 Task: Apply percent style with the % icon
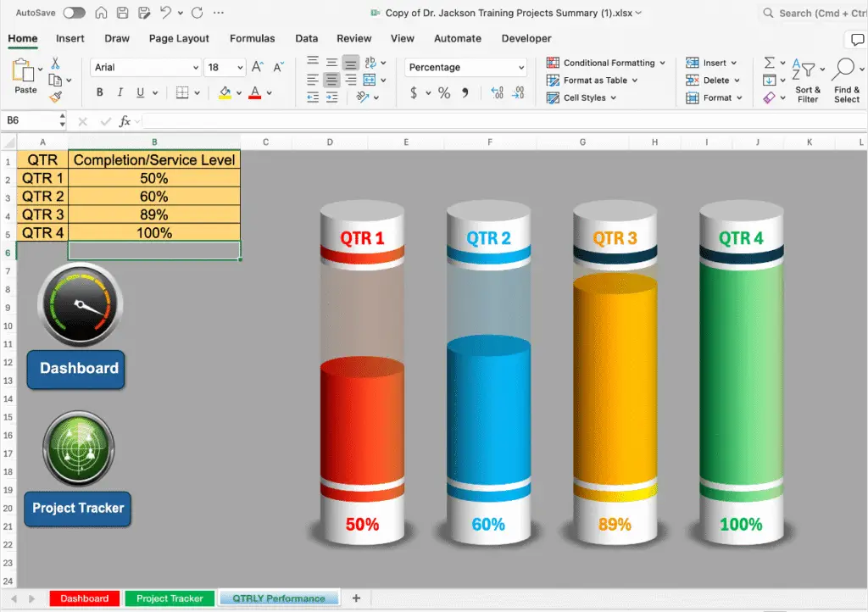(x=443, y=93)
